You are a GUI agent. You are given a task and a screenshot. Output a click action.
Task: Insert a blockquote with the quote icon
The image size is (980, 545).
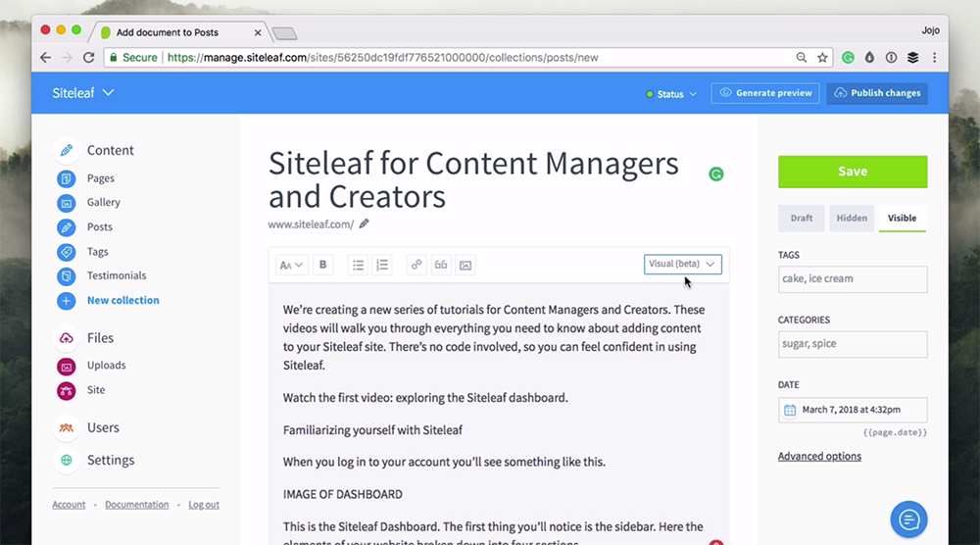[441, 265]
